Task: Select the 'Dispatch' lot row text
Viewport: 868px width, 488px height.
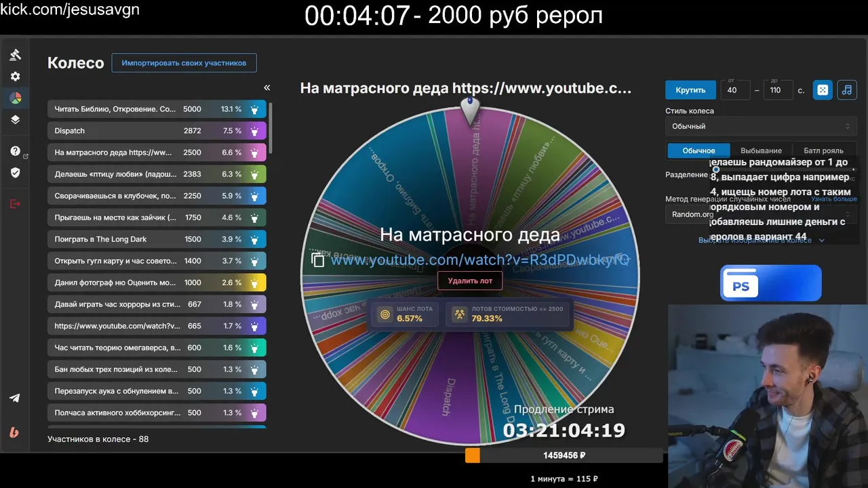Action: pos(70,131)
